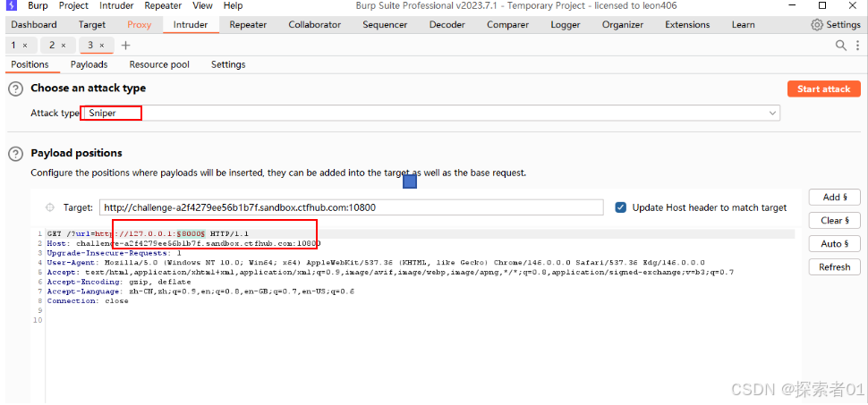
Task: Select Intruder attack tab 2
Action: 52,46
